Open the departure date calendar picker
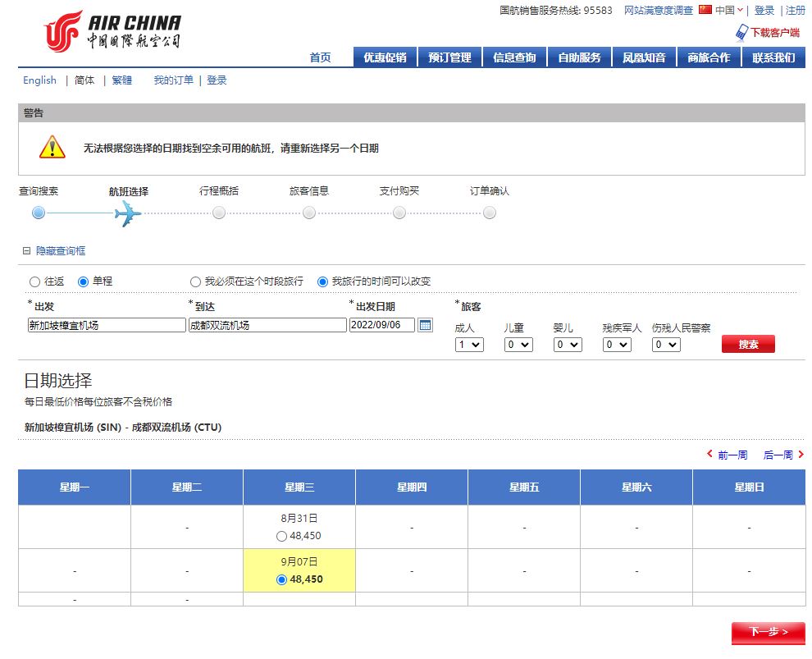 pyautogui.click(x=425, y=325)
